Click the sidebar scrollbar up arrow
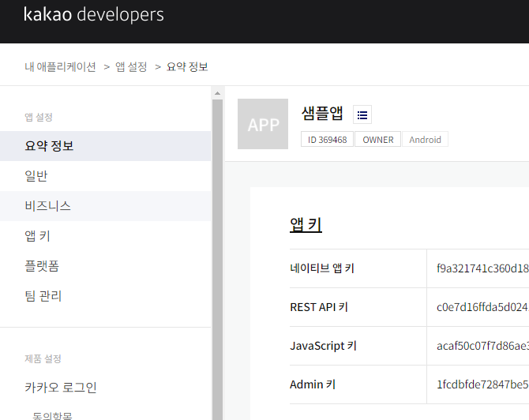The width and height of the screenshot is (529, 420). click(217, 93)
